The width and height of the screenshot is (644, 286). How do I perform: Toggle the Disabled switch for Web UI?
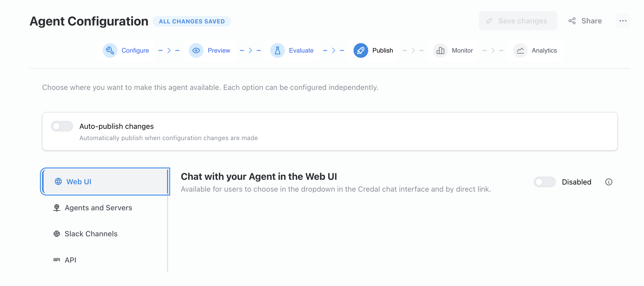click(x=544, y=182)
